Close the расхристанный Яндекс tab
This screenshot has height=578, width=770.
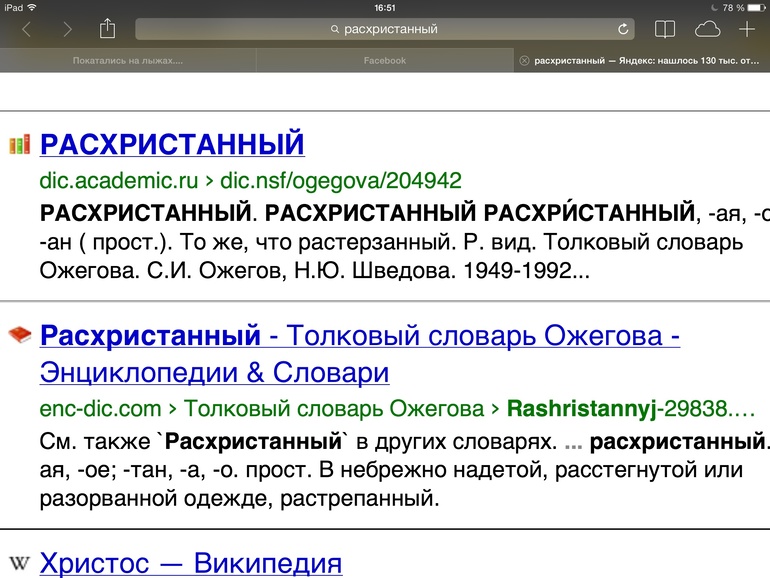tap(524, 60)
